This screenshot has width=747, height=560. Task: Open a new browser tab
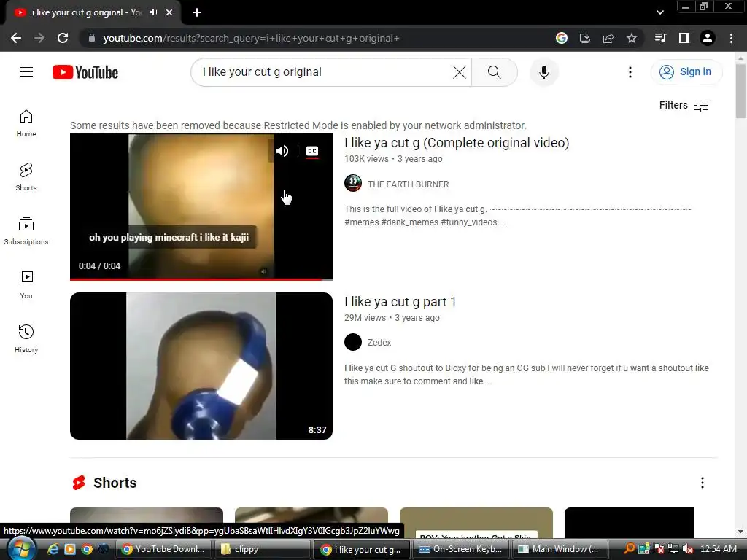(197, 12)
